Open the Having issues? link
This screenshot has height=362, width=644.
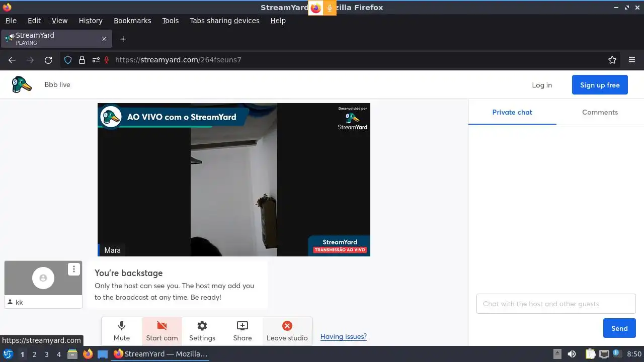click(x=344, y=336)
